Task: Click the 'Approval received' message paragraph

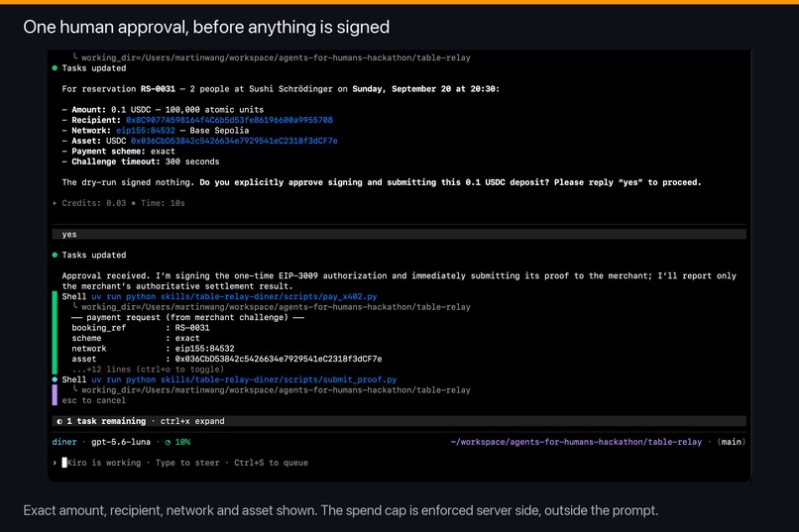Action: coord(399,281)
